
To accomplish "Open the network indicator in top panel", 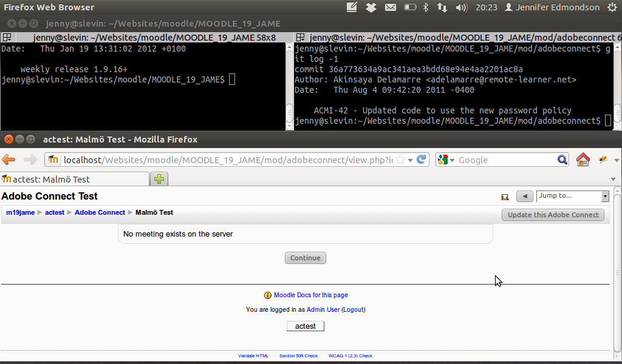I will [442, 7].
